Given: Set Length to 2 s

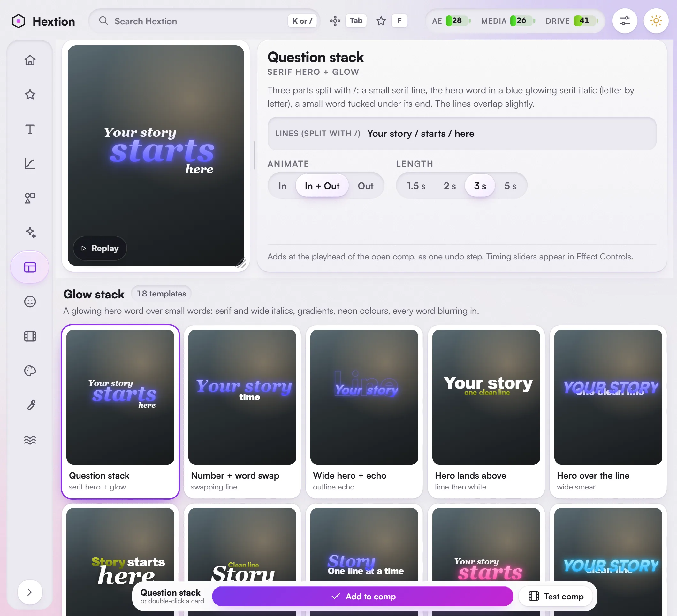Looking at the screenshot, I should [x=450, y=186].
